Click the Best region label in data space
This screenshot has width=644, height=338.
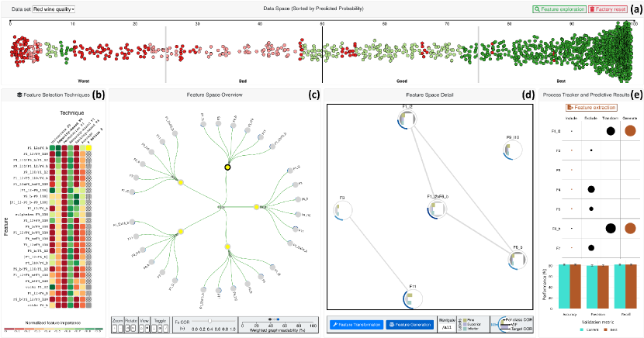pos(561,81)
